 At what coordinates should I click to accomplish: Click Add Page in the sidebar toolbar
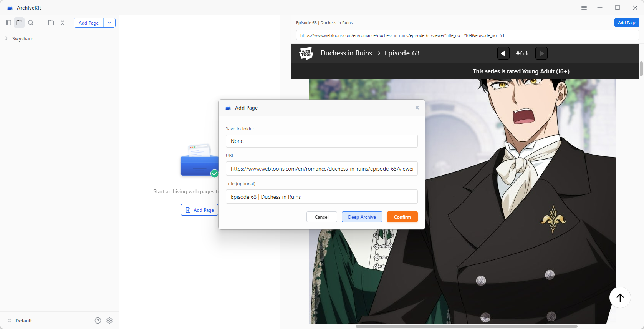click(x=89, y=23)
